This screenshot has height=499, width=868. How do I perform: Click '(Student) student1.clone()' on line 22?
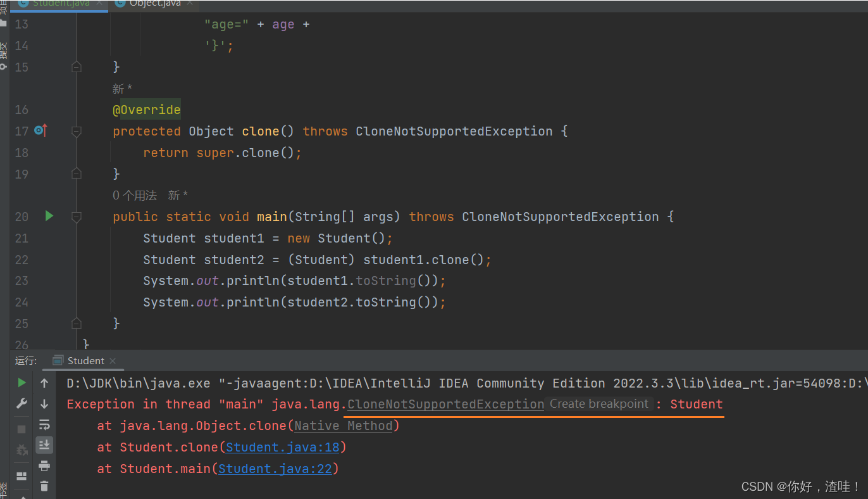tap(385, 260)
